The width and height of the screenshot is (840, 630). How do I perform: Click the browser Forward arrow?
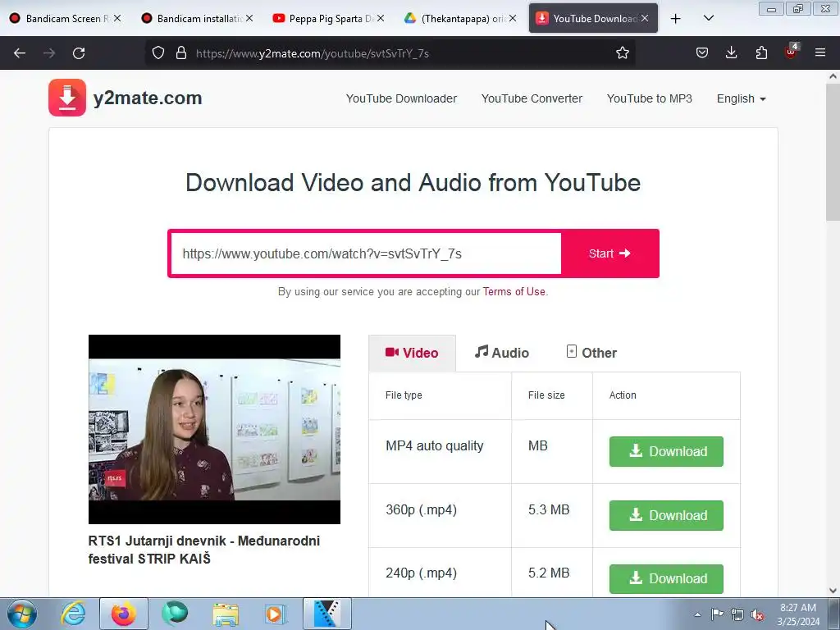click(x=49, y=53)
